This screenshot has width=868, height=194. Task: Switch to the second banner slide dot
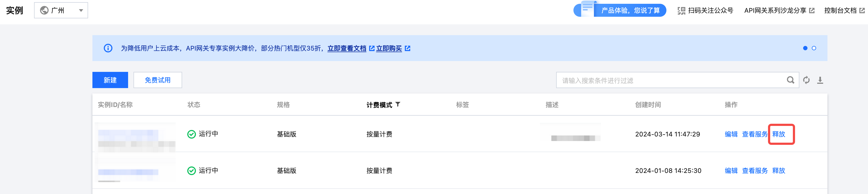coord(814,48)
